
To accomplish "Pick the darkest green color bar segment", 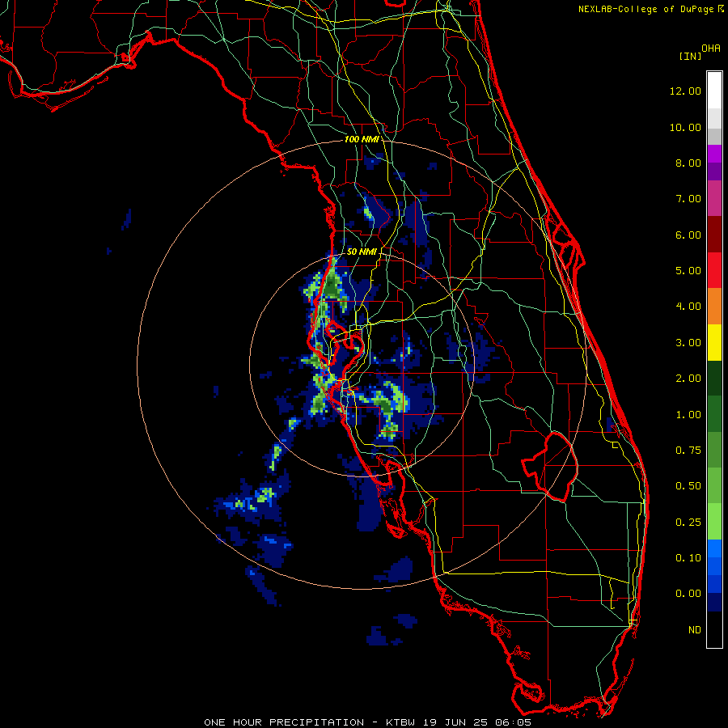I will 714,378.
